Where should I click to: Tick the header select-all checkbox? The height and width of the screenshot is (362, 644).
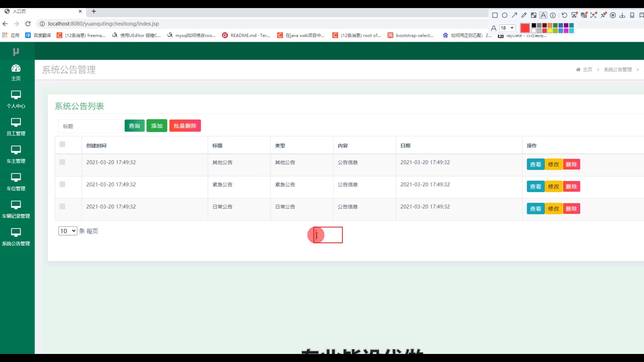tap(62, 144)
